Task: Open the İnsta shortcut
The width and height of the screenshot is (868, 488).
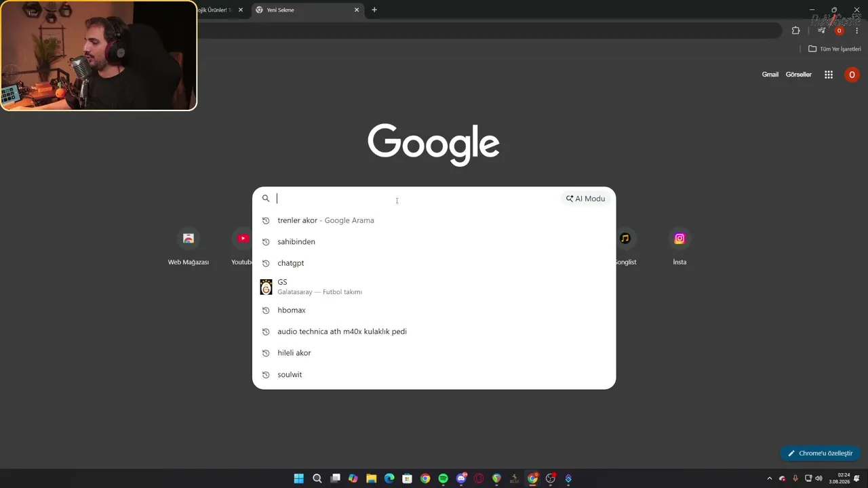Action: click(x=679, y=247)
